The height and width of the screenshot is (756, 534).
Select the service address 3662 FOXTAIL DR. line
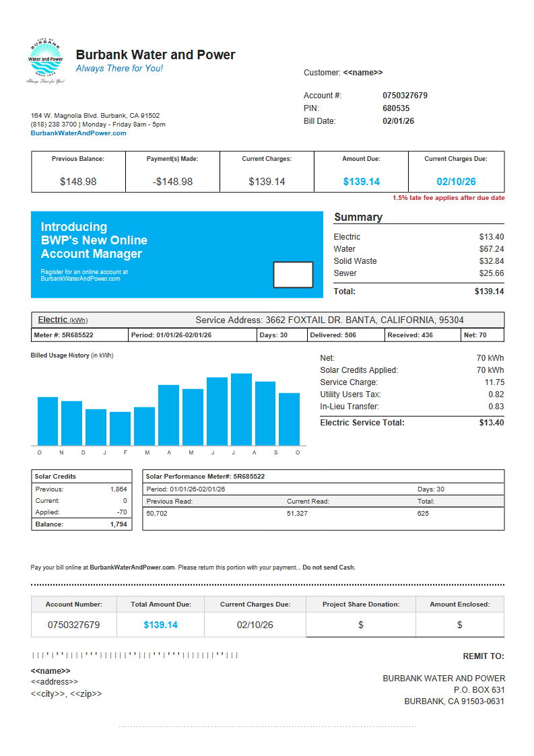(x=329, y=320)
